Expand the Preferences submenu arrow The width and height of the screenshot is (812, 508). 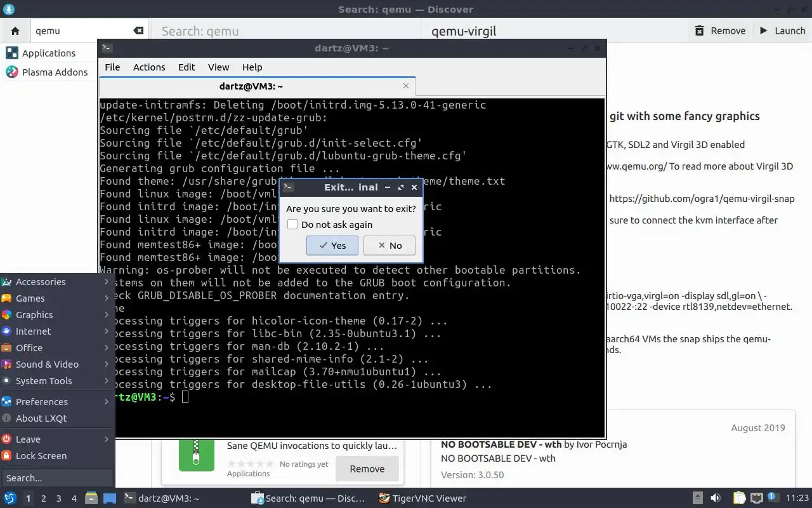[107, 401]
